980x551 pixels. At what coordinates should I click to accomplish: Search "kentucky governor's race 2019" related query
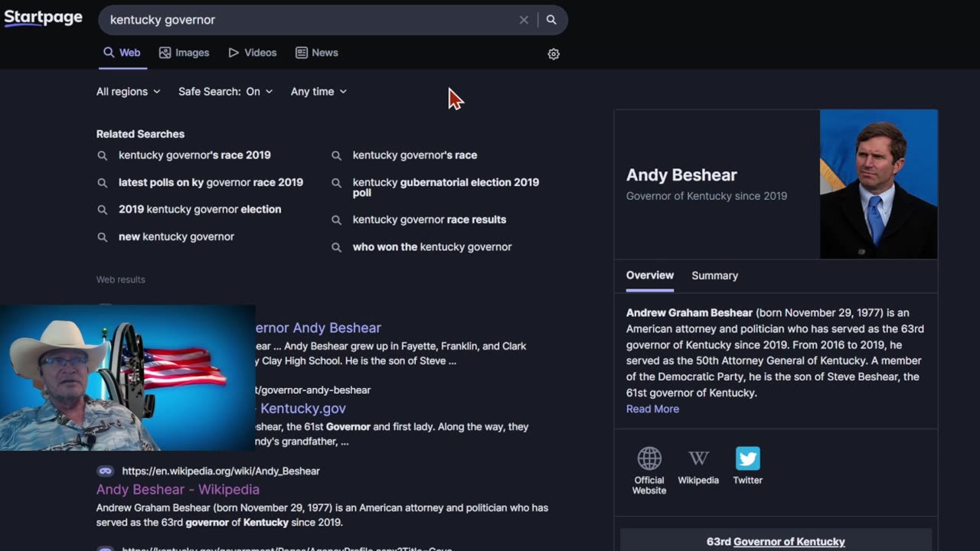[194, 155]
